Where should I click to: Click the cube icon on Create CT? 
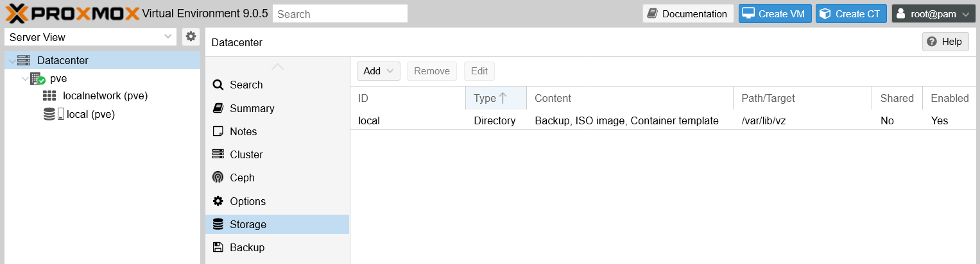(x=825, y=13)
